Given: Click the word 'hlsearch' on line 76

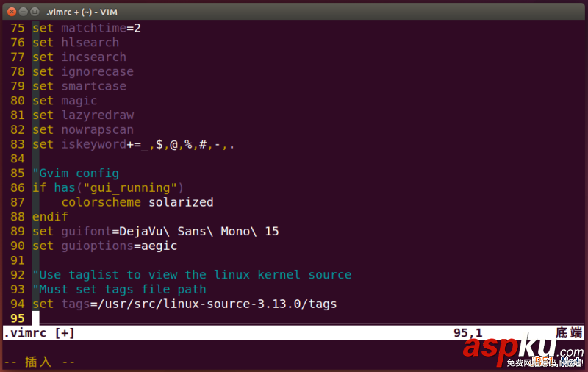Looking at the screenshot, I should coord(90,43).
